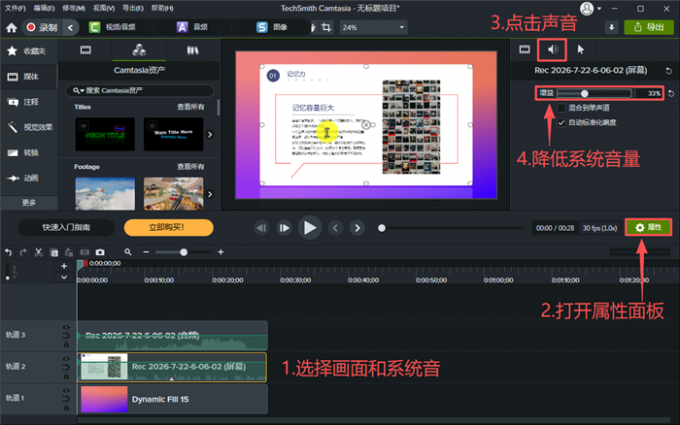Open the audio speaker properties tab

click(x=552, y=49)
